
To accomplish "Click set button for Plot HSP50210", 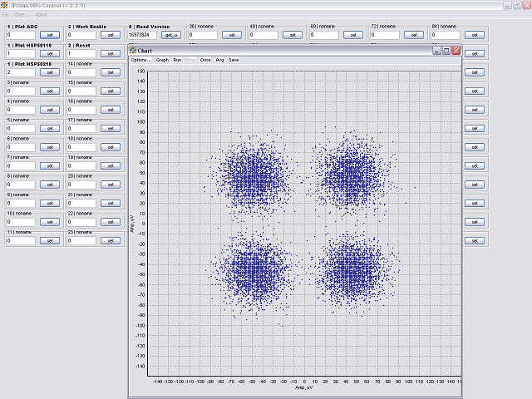I will 50,72.
